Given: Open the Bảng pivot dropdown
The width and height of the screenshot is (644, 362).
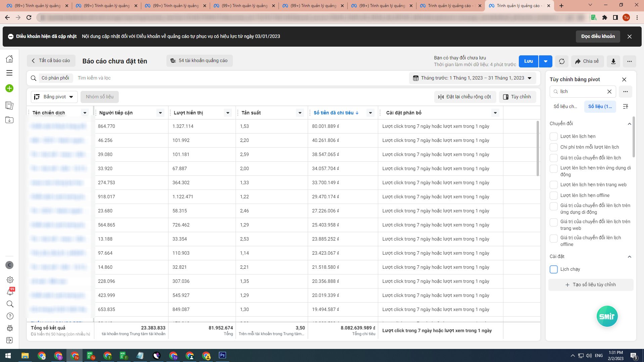Looking at the screenshot, I should point(54,97).
